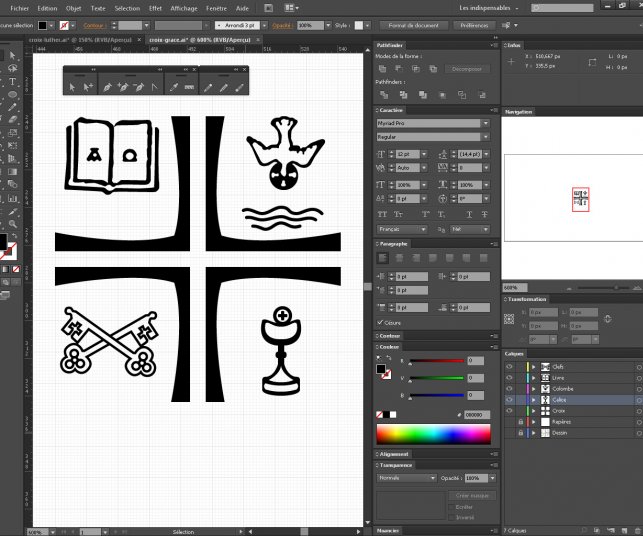Open the Regular font style dropdown
This screenshot has height=536, width=643.
[486, 137]
